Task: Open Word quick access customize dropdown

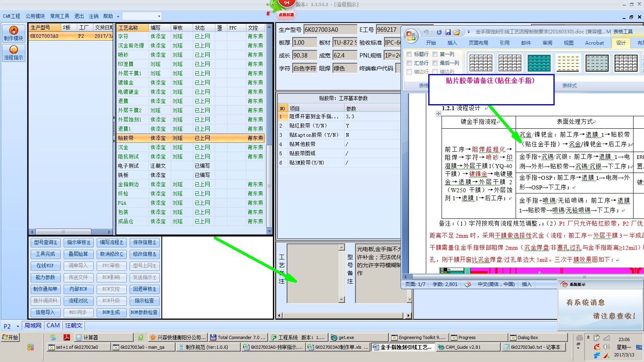Action: coord(469,32)
